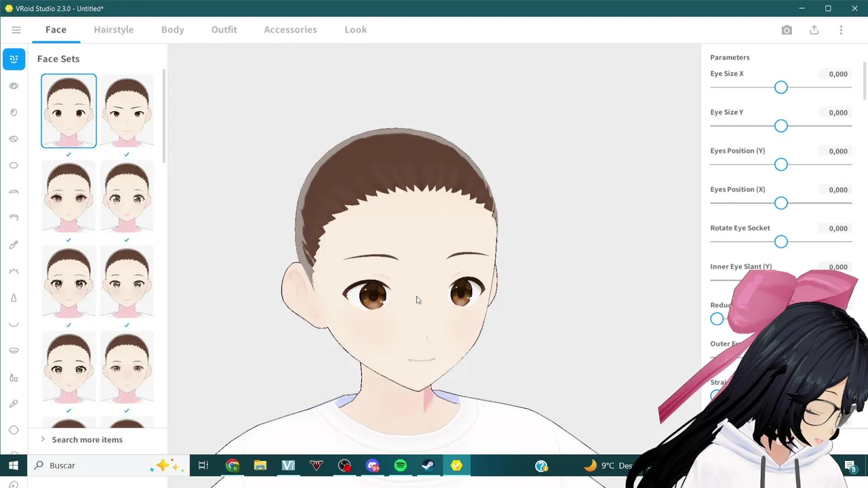Expand Search more items chevron
868x488 pixels.
43,439
